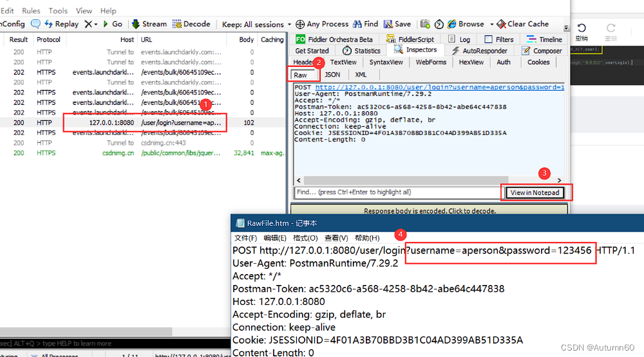Click the undo arrow in background window
The height and width of the screenshot is (357, 644).
(582, 28)
